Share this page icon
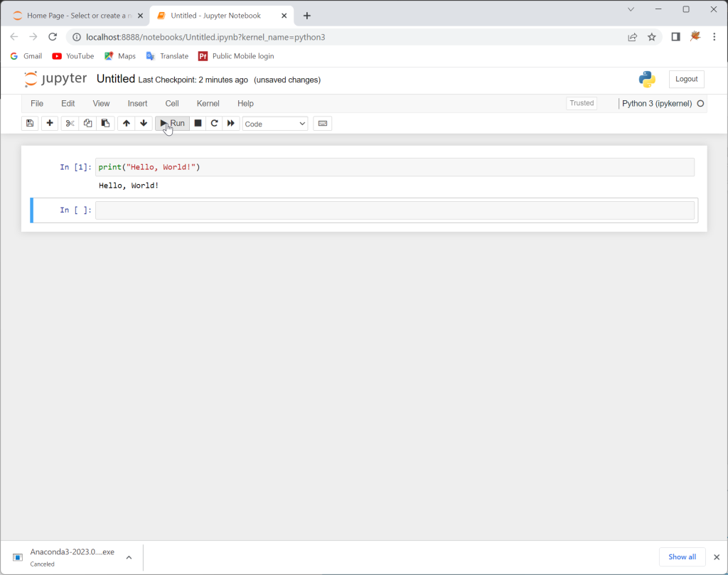728x575 pixels. tap(632, 37)
